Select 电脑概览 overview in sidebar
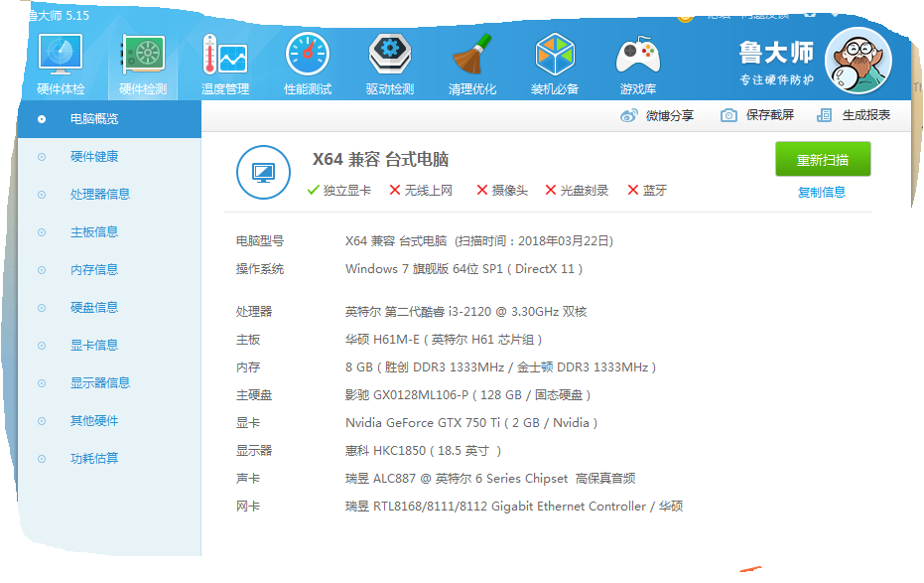The width and height of the screenshot is (924, 583). [109, 119]
